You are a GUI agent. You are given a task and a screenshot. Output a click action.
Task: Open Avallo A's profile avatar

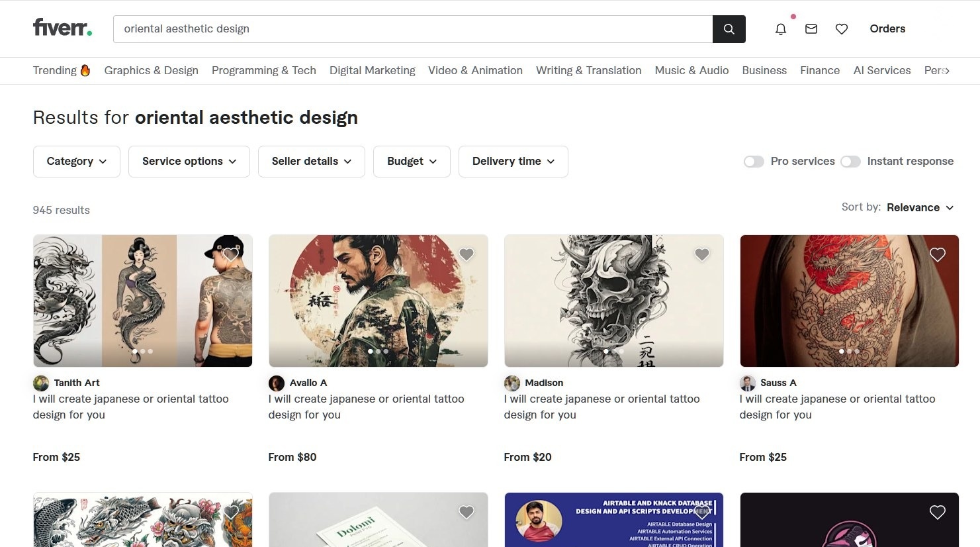(277, 383)
